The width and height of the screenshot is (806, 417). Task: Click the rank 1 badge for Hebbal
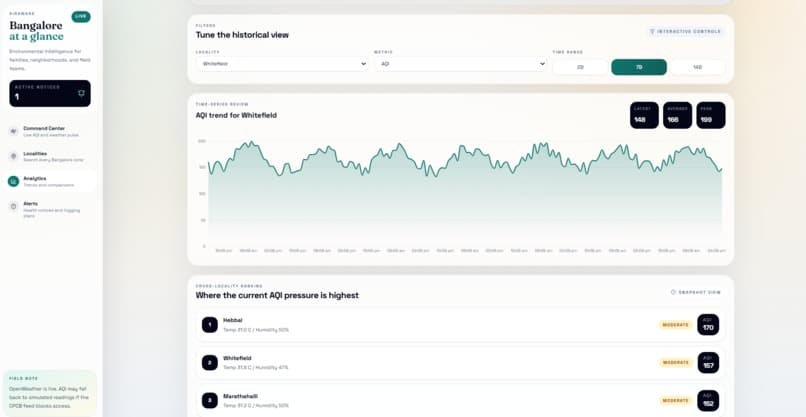pyautogui.click(x=209, y=325)
